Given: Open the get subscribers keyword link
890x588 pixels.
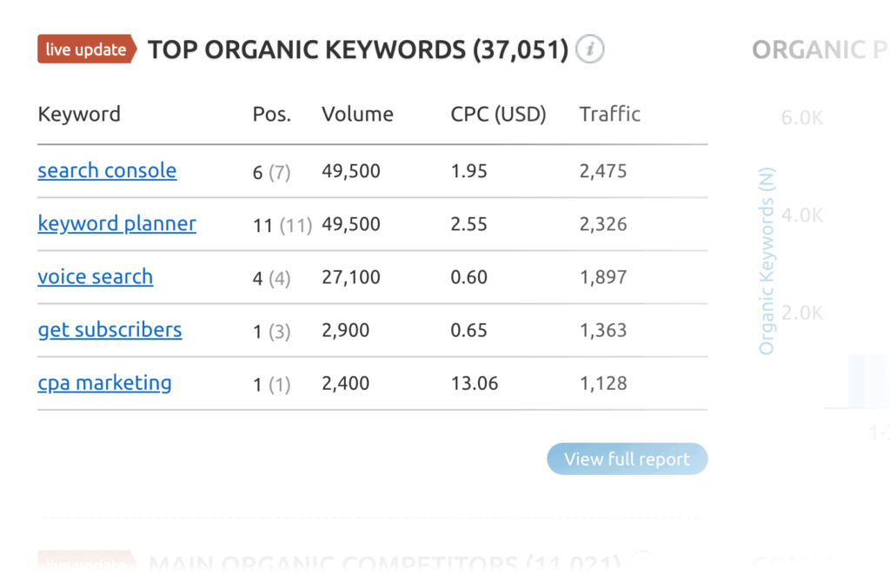Looking at the screenshot, I should tap(110, 329).
